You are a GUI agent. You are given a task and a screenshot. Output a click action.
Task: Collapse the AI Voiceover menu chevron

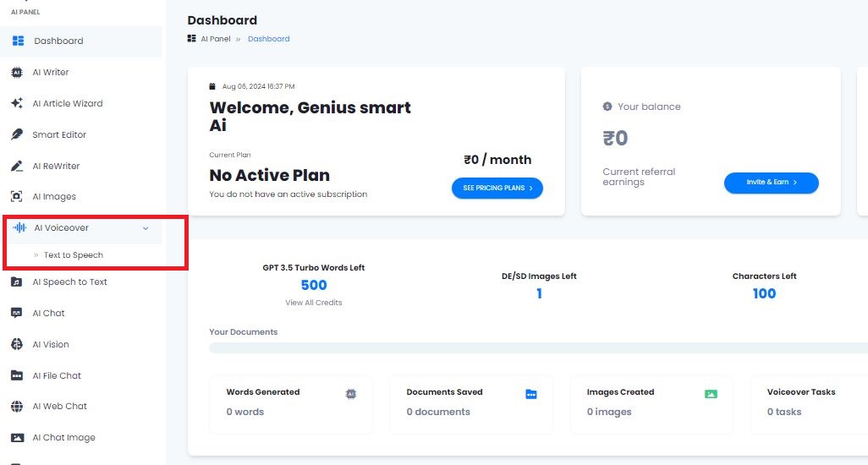[146, 228]
